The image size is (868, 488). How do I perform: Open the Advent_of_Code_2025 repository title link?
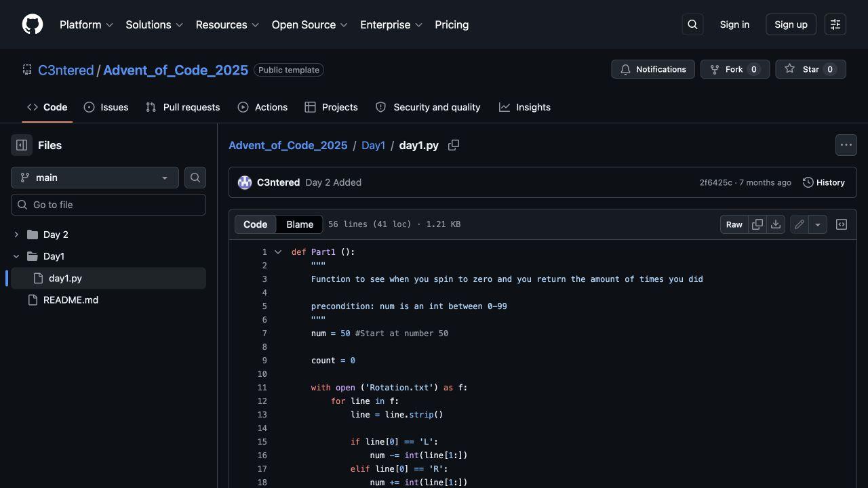176,70
